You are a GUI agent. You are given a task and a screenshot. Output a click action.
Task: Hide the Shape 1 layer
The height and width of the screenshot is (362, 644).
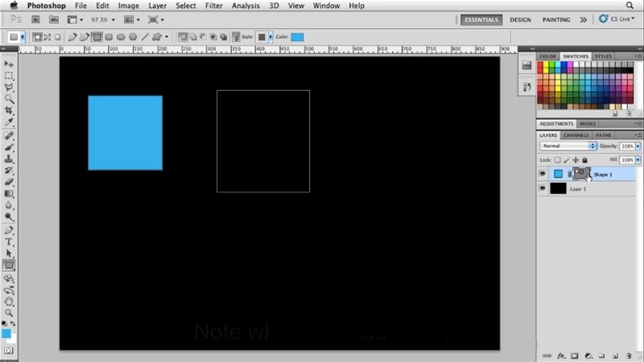[543, 174]
